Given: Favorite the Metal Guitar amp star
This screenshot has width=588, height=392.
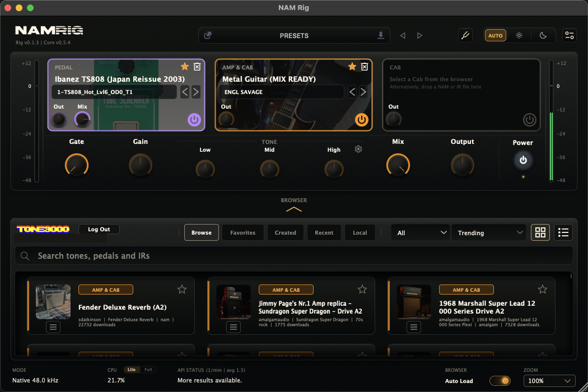Looking at the screenshot, I should (x=352, y=67).
